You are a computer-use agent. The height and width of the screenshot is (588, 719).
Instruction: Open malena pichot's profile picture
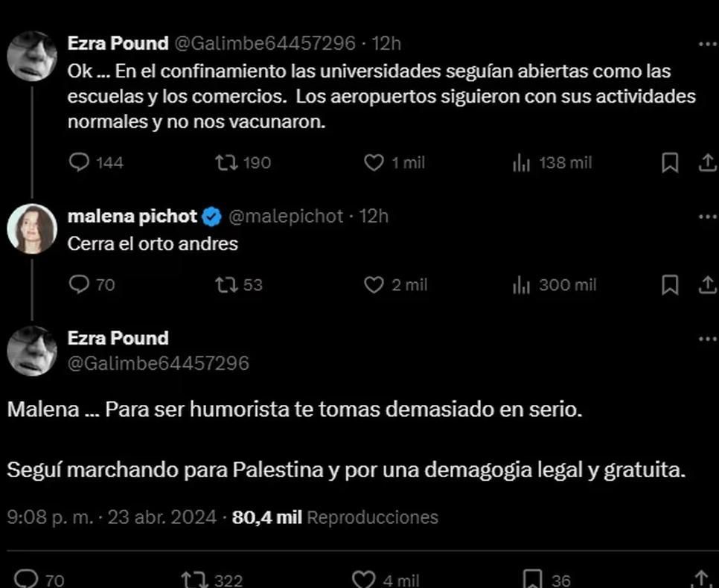click(x=32, y=229)
